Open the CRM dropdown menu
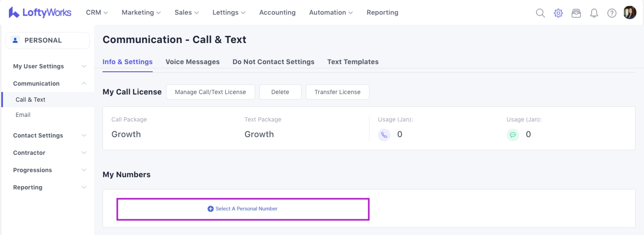Viewport: 644px width, 235px height. pos(97,12)
